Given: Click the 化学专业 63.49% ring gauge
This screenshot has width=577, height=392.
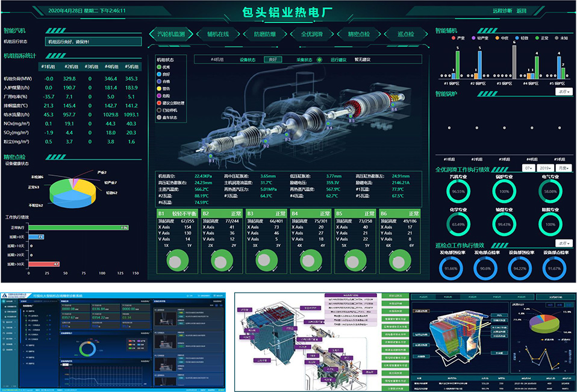Looking at the screenshot, I should 458,224.
